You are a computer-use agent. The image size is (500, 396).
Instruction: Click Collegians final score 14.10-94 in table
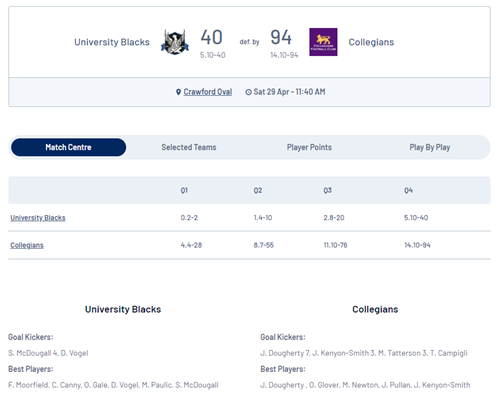[x=417, y=245]
